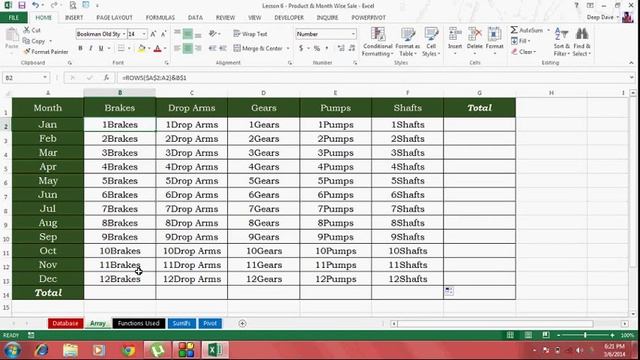Apply percent style format
The height and width of the screenshot is (360, 640).
point(317,48)
